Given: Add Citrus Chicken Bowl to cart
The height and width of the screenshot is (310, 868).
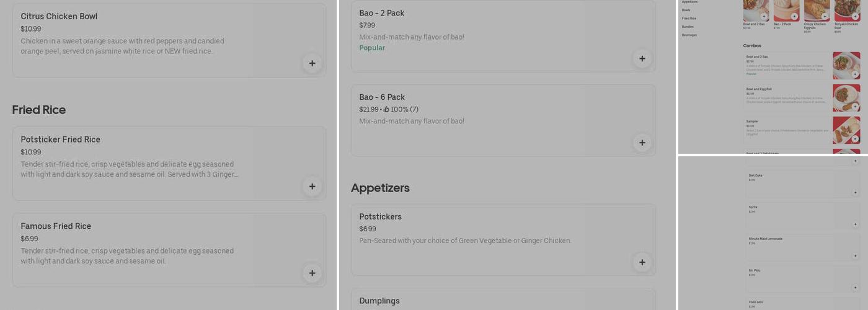Looking at the screenshot, I should click(312, 63).
